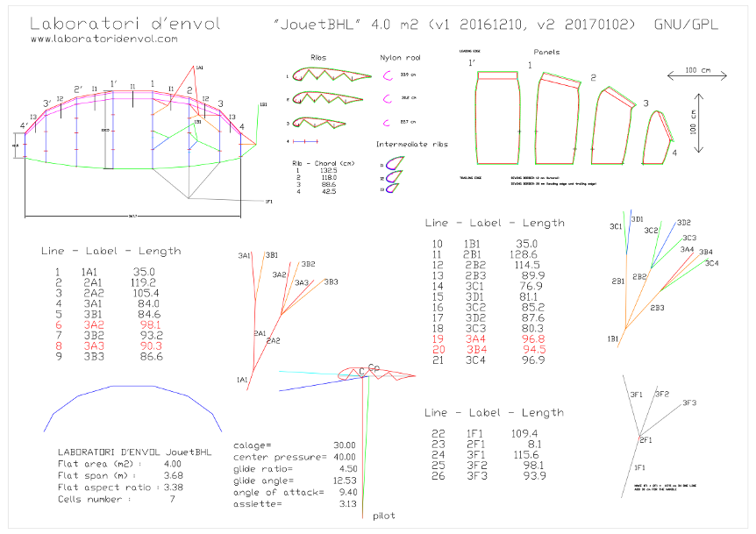Select length 105.4 of line 2A2
The width and height of the screenshot is (756, 534).
pos(146,294)
